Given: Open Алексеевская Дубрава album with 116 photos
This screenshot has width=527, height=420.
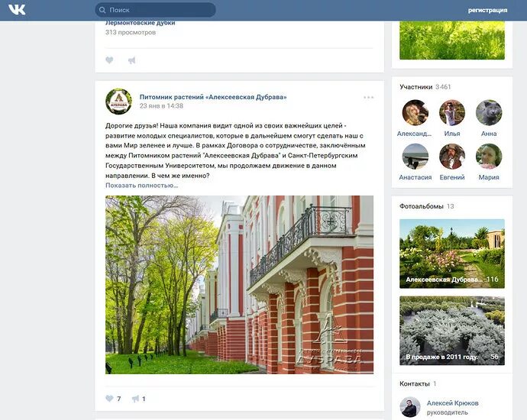Looking at the screenshot, I should 452,254.
